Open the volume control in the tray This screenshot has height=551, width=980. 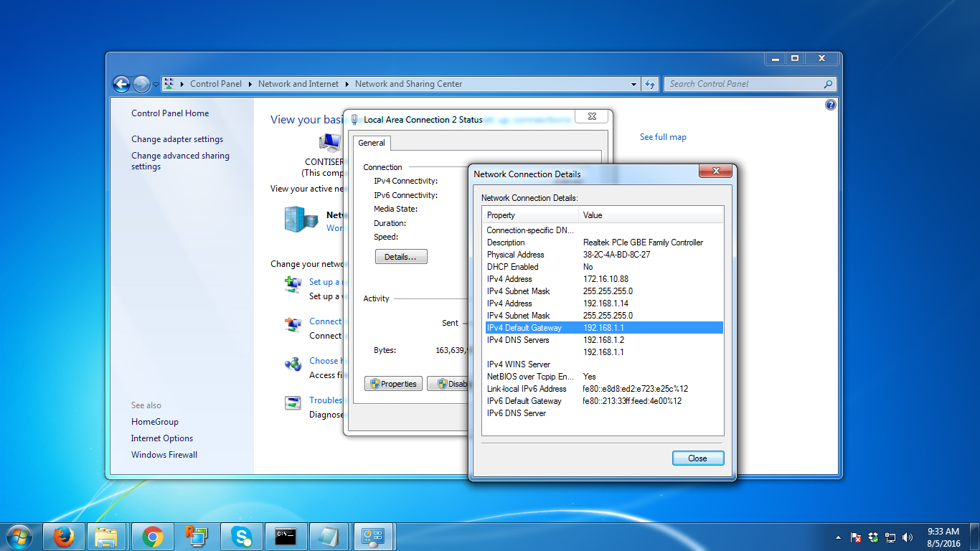tap(908, 537)
